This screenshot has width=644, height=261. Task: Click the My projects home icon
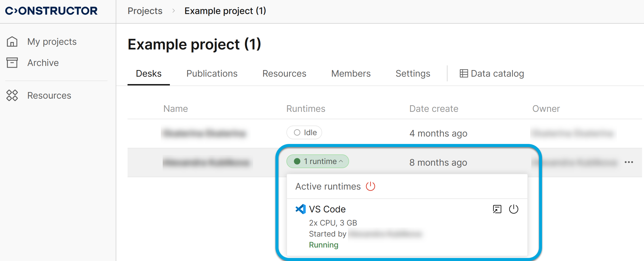[12, 42]
